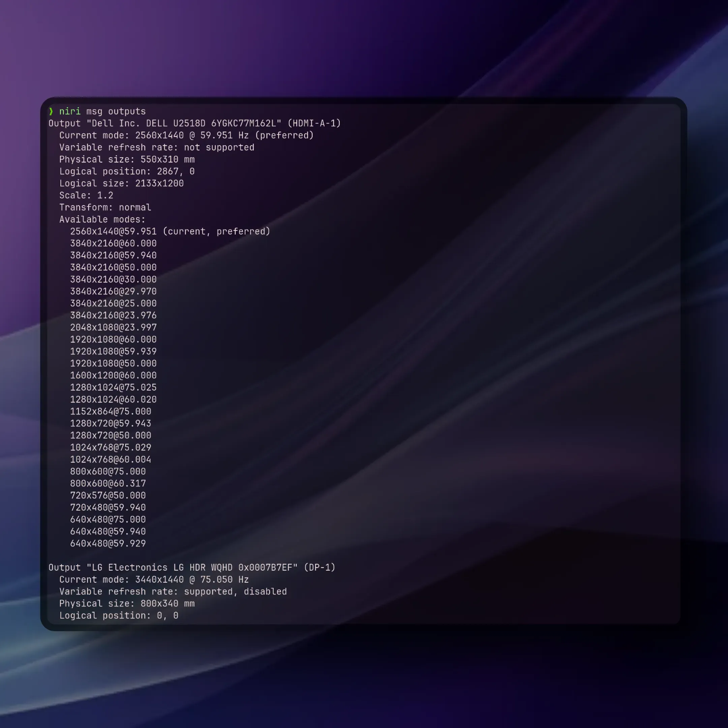Click mode '1280x1024@75.025'
728x728 pixels.
(114, 388)
